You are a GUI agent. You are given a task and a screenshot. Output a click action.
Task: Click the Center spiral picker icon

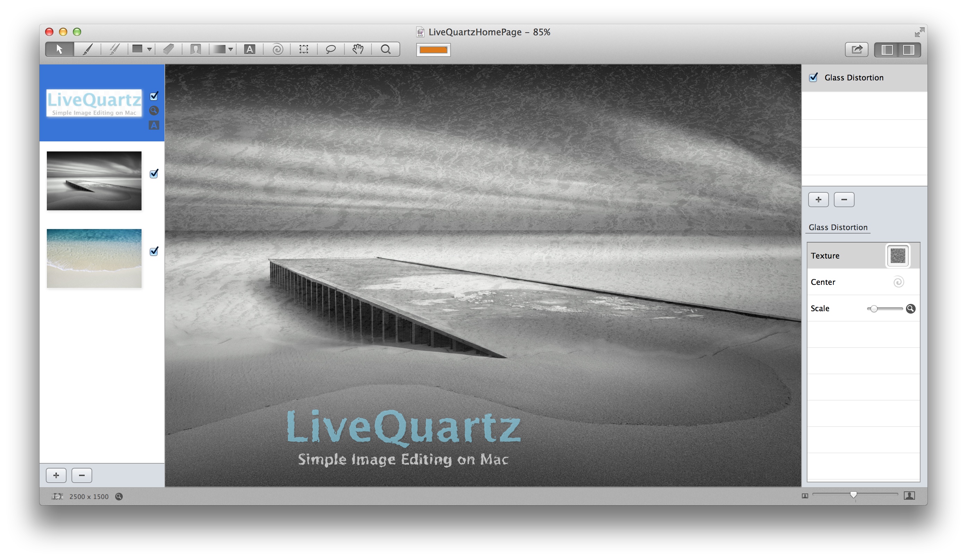tap(898, 282)
